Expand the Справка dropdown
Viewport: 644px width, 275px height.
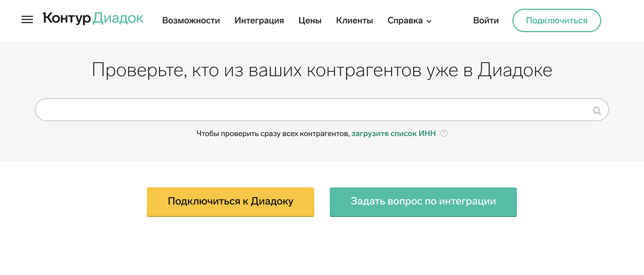click(x=410, y=20)
